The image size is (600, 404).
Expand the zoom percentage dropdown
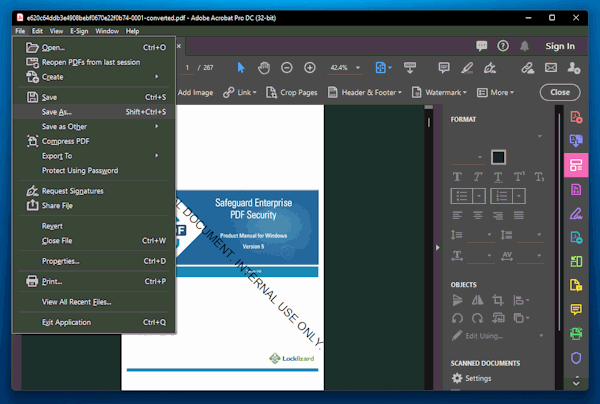pyautogui.click(x=358, y=68)
